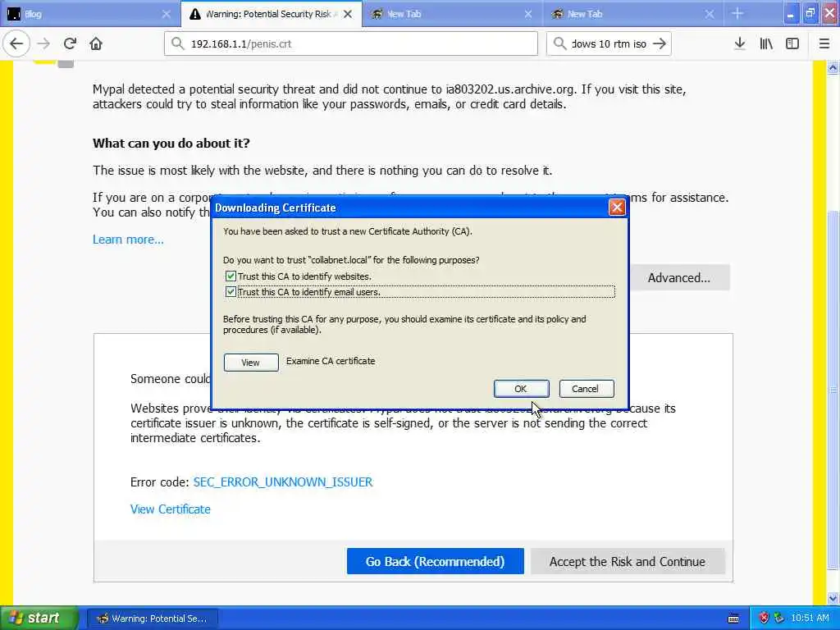Uncheck Trust this CA to identify email users

pyautogui.click(x=231, y=292)
